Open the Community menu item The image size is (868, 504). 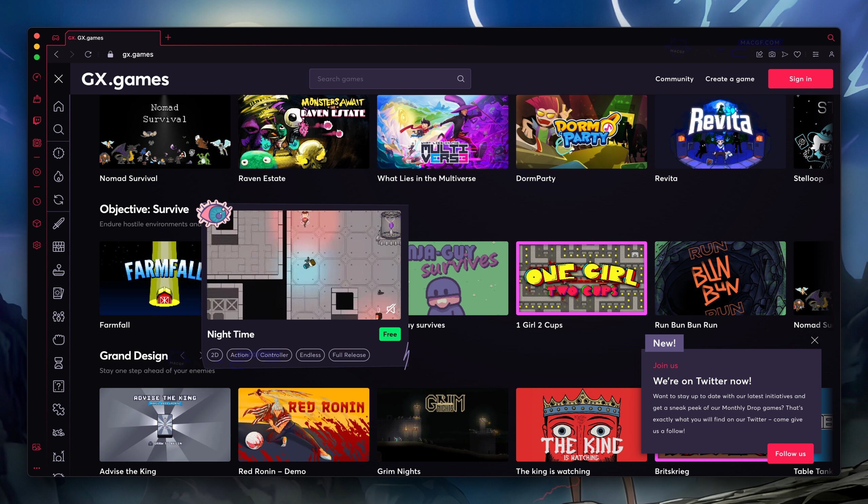pos(674,79)
